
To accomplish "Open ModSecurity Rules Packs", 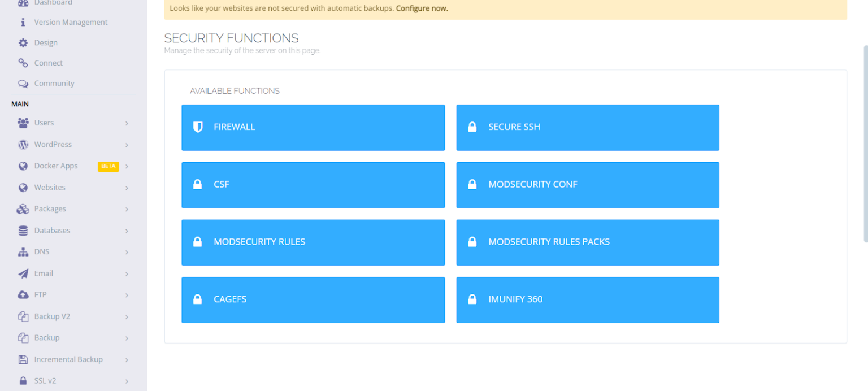I will (587, 242).
